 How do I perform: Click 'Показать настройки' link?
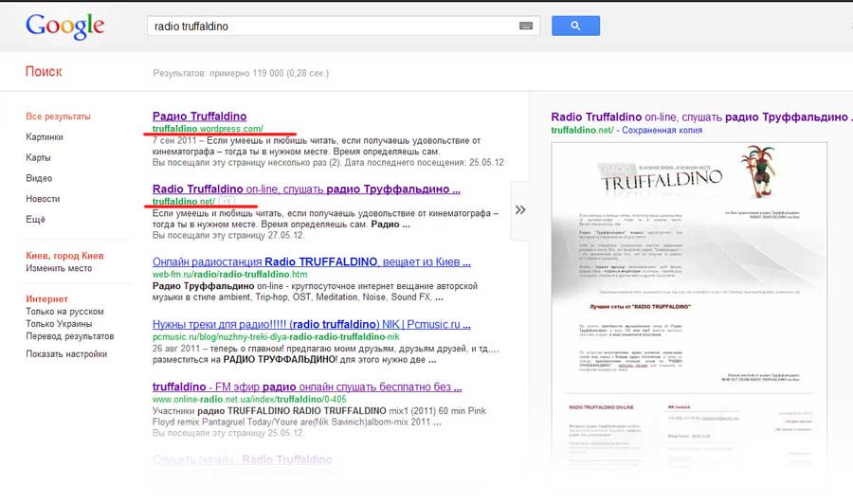pyautogui.click(x=66, y=354)
